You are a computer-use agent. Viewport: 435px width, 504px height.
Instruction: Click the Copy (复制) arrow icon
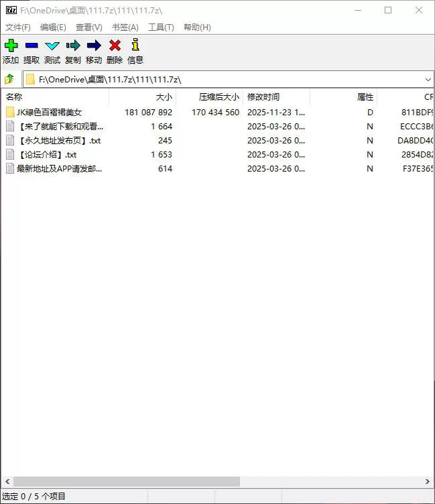tap(73, 46)
